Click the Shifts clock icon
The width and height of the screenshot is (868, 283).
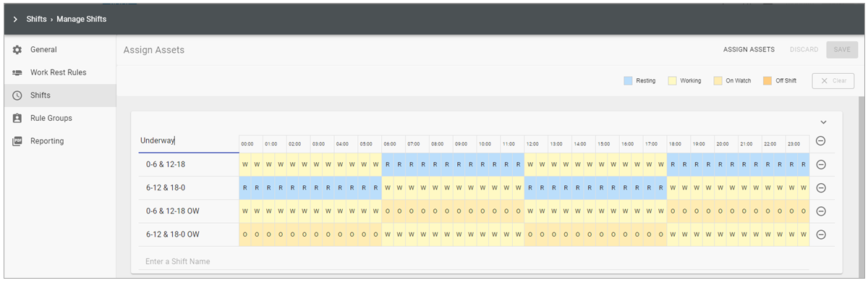pos(17,96)
